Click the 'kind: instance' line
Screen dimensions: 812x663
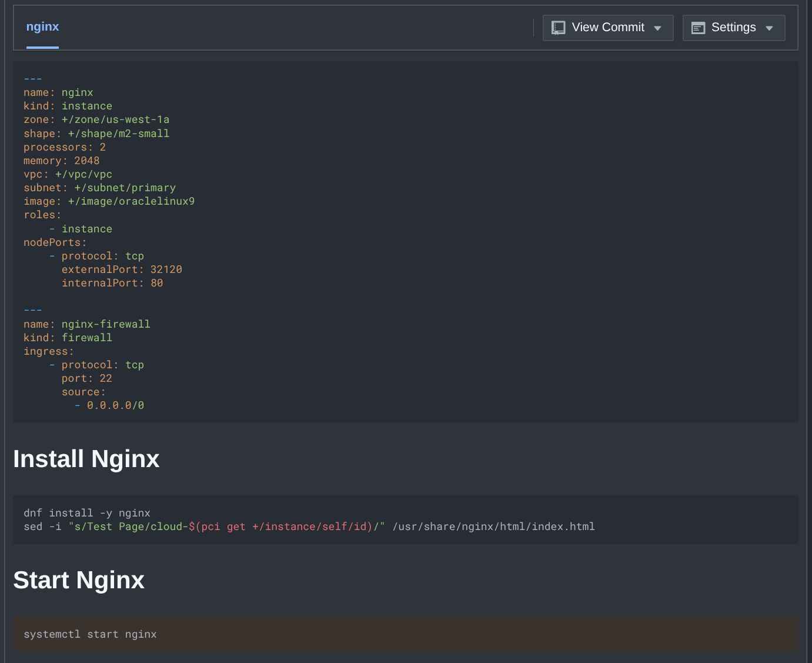(68, 106)
